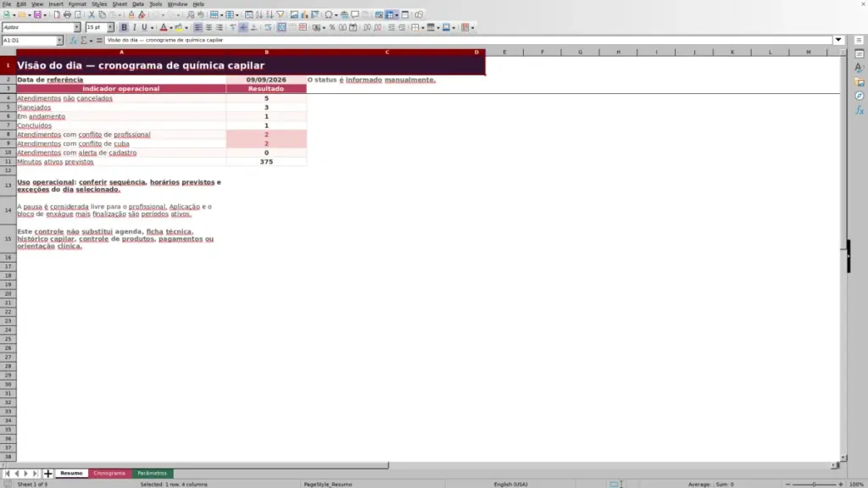Toggle Italic formatting
Image resolution: width=868 pixels, height=488 pixels.
135,28
